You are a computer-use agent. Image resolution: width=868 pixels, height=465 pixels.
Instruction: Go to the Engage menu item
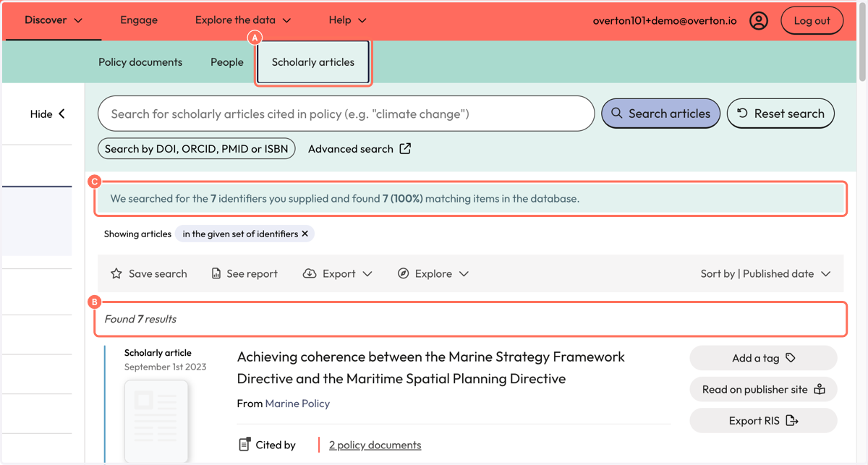pyautogui.click(x=139, y=20)
